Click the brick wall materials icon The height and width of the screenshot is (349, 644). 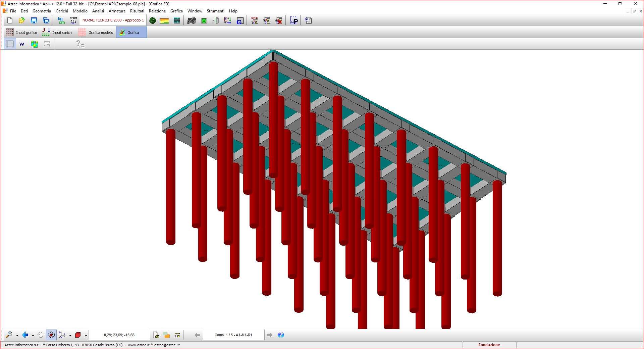pos(177,20)
